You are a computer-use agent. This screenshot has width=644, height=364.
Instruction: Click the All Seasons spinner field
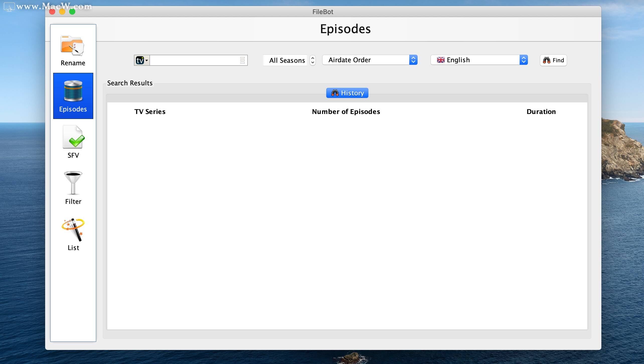point(285,60)
